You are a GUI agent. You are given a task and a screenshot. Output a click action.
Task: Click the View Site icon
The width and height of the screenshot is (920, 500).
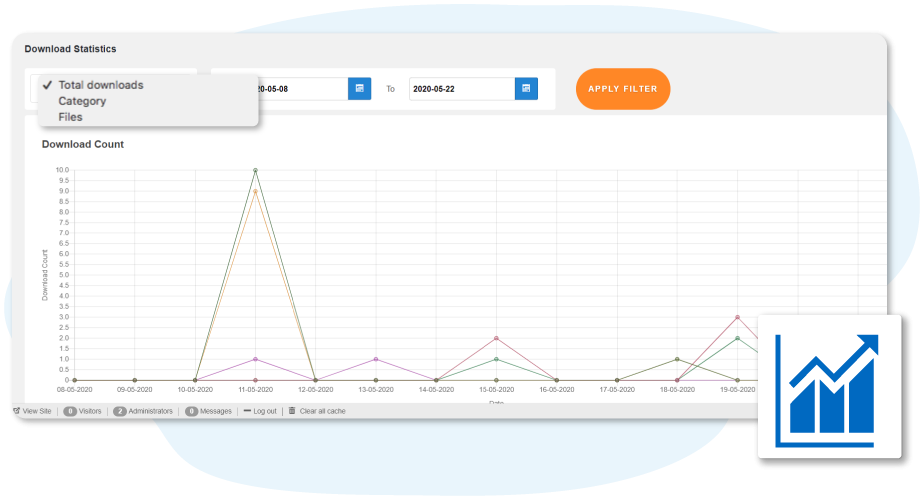(17, 411)
